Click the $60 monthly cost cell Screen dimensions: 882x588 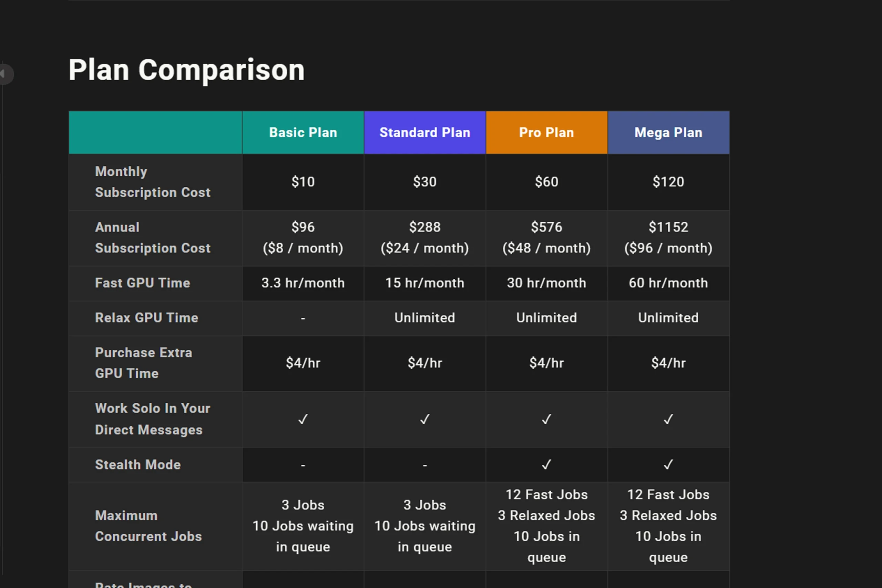tap(547, 182)
